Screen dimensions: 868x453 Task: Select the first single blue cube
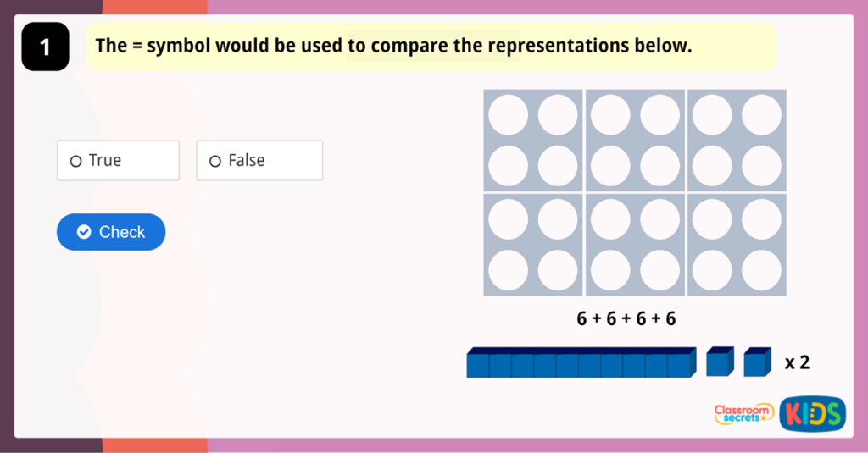[719, 362]
